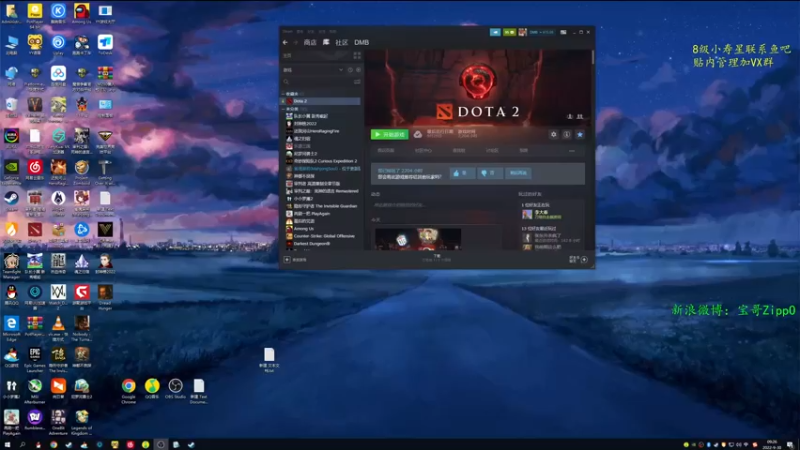This screenshot has width=800, height=450.
Task: Show Dota 2 info icon
Action: [x=567, y=135]
